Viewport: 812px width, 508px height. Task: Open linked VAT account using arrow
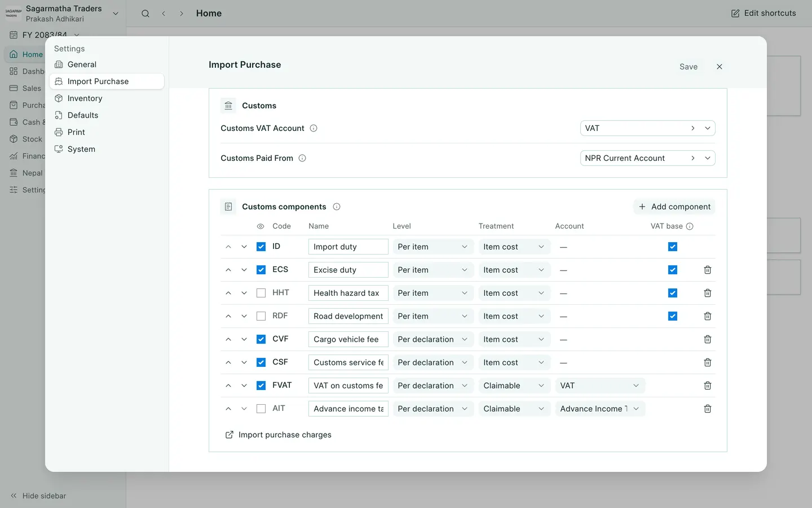(693, 128)
